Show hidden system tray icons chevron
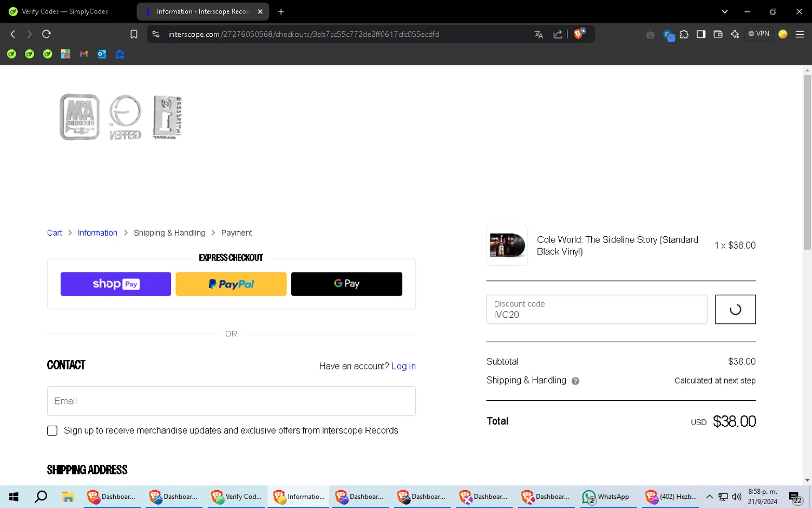The image size is (812, 508). [x=709, y=497]
